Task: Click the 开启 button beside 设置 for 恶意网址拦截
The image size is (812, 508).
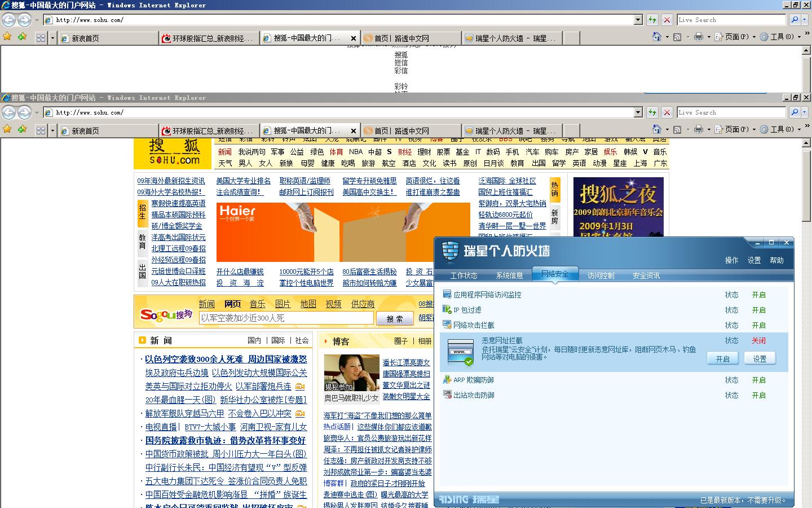Action: click(722, 358)
